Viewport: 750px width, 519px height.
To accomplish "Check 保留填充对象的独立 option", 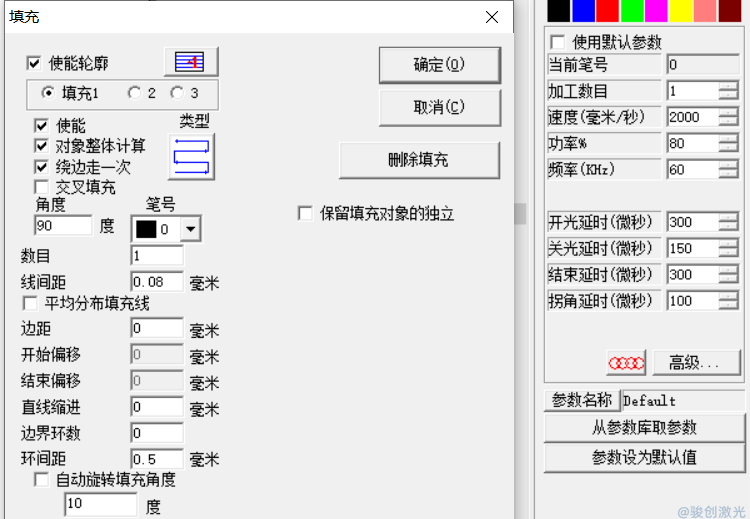I will pos(305,213).
